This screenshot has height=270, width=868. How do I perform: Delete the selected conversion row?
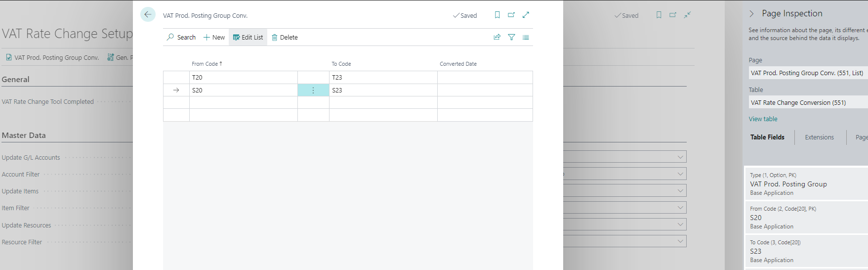pos(285,37)
